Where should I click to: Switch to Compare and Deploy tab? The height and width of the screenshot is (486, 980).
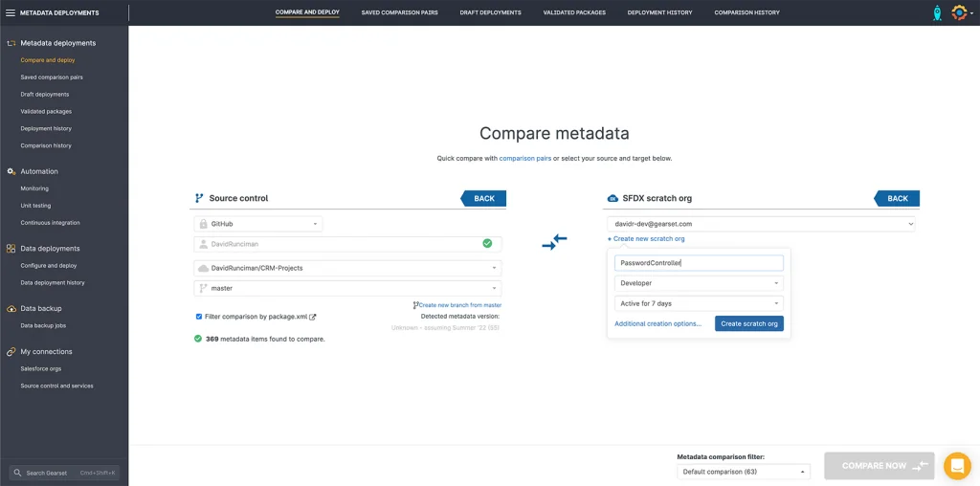307,12
